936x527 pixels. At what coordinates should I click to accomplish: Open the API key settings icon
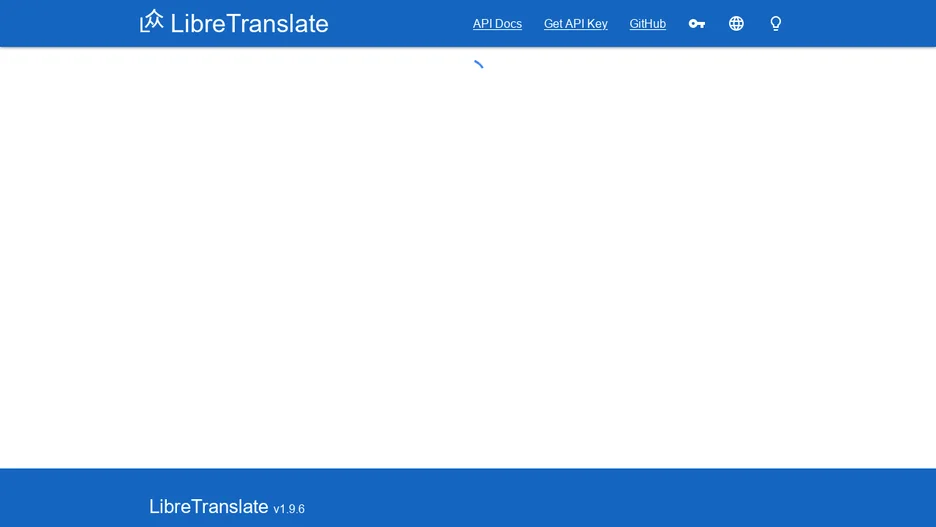coord(697,24)
